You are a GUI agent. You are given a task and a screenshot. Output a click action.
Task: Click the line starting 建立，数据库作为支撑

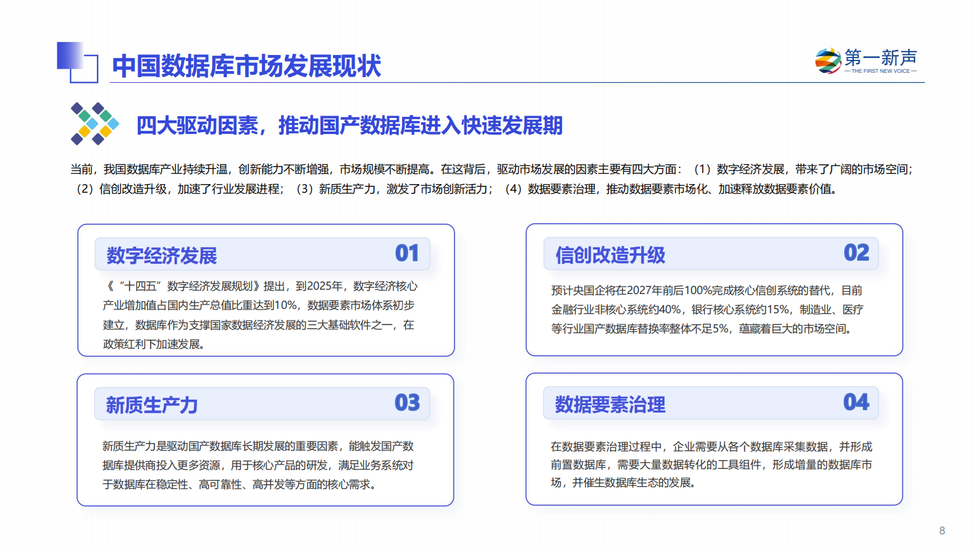(258, 325)
